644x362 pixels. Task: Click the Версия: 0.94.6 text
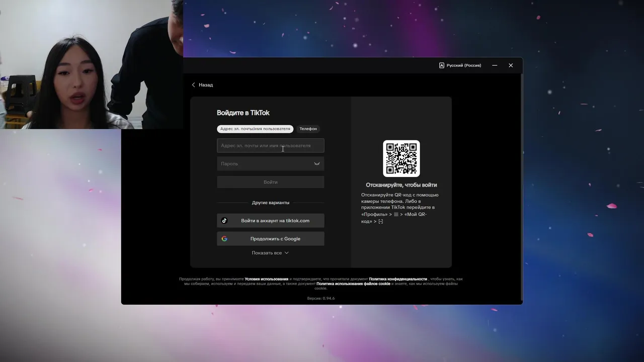321,298
